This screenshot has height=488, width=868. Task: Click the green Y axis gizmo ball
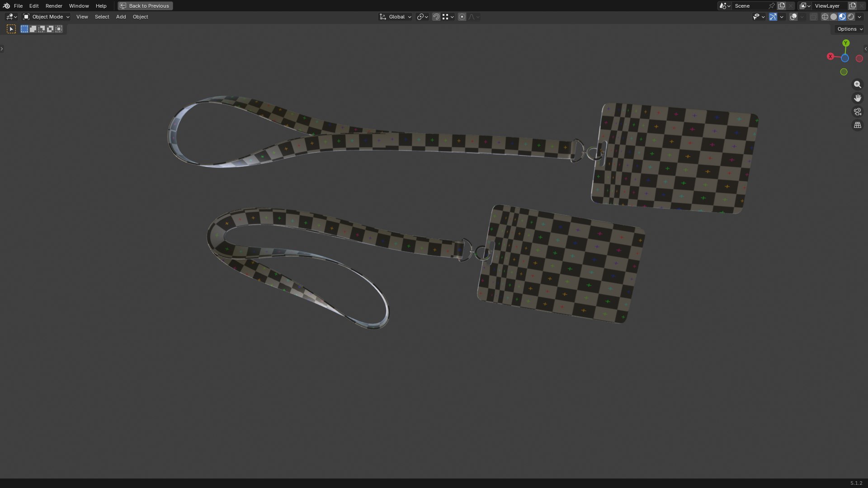point(846,43)
